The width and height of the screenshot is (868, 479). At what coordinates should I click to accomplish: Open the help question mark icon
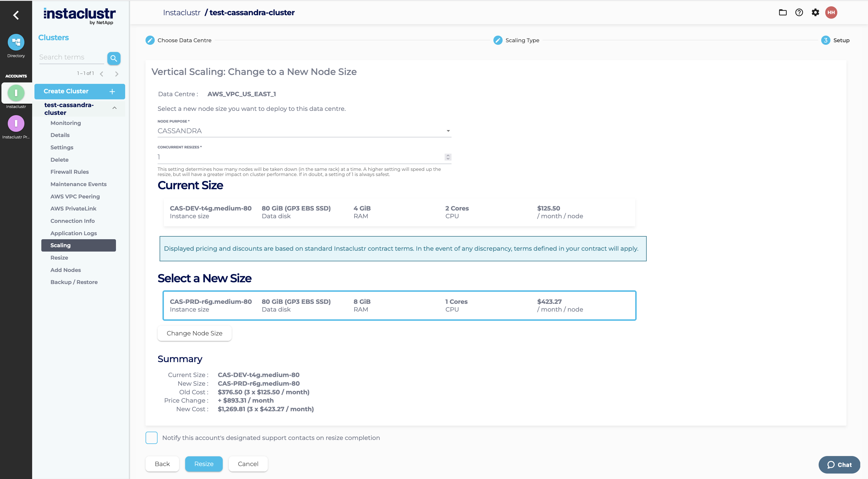point(799,12)
